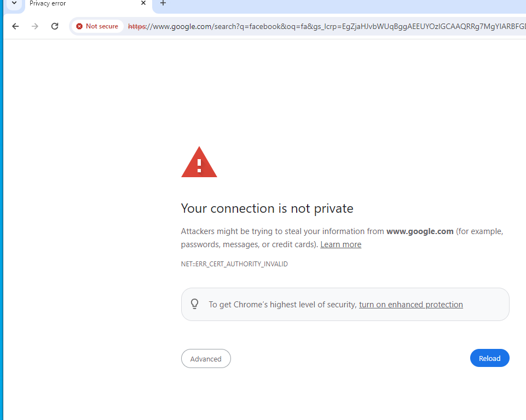Click the forward navigation arrow
The image size is (526, 420).
tap(35, 26)
